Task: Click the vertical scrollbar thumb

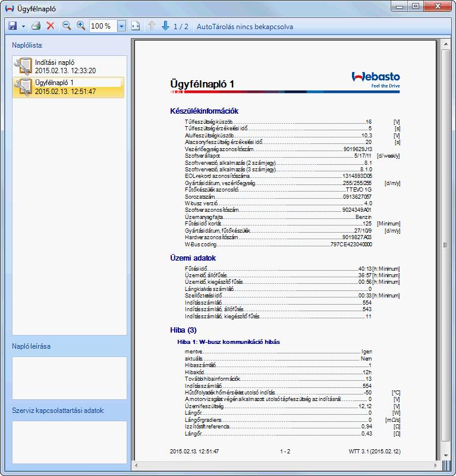Action: (446, 245)
